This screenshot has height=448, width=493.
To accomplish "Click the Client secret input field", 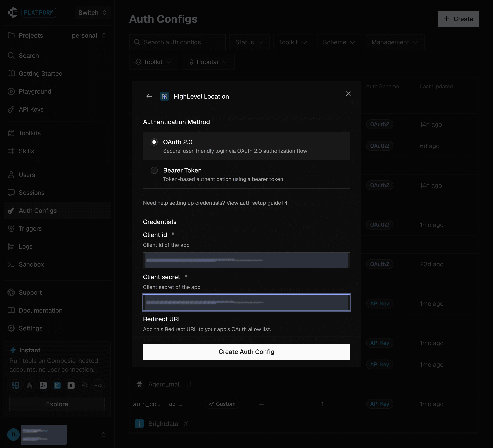I will click(x=246, y=302).
